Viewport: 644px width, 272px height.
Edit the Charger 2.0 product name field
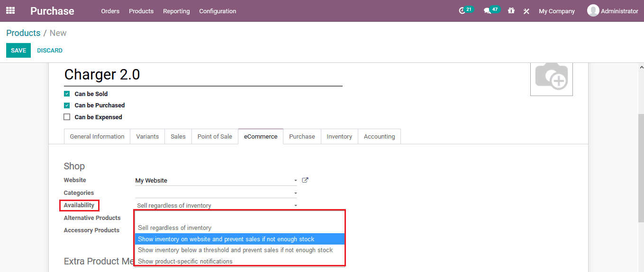[x=203, y=75]
